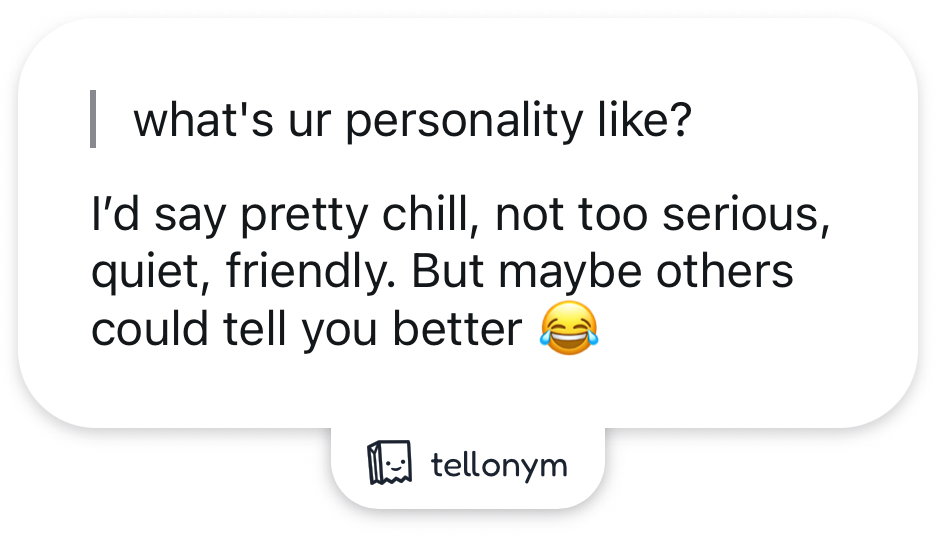
Task: Select the question "what's ur personality like?"
Action: coord(412,120)
